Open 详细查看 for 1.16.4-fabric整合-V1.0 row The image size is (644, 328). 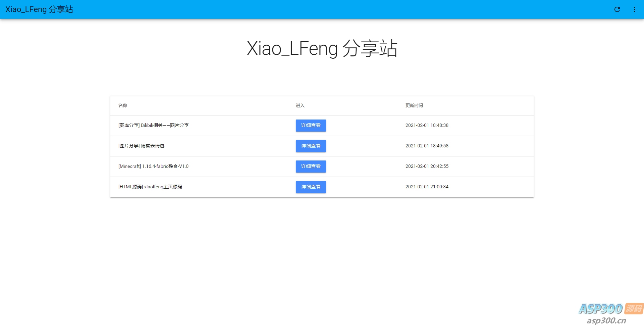(311, 167)
